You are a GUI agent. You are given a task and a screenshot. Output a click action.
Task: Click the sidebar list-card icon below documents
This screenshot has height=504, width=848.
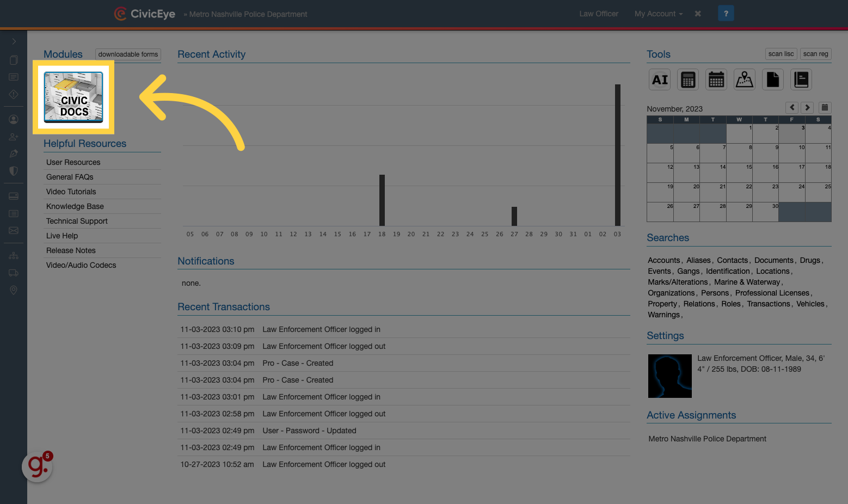click(x=14, y=77)
